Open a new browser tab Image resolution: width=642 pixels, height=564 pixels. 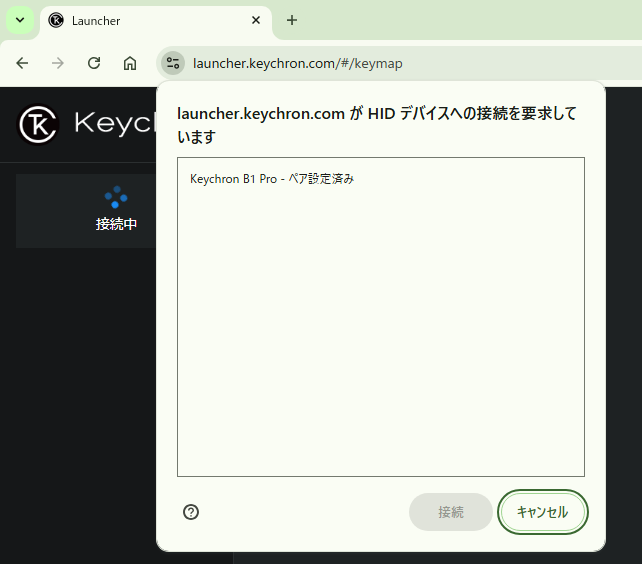coord(292,20)
